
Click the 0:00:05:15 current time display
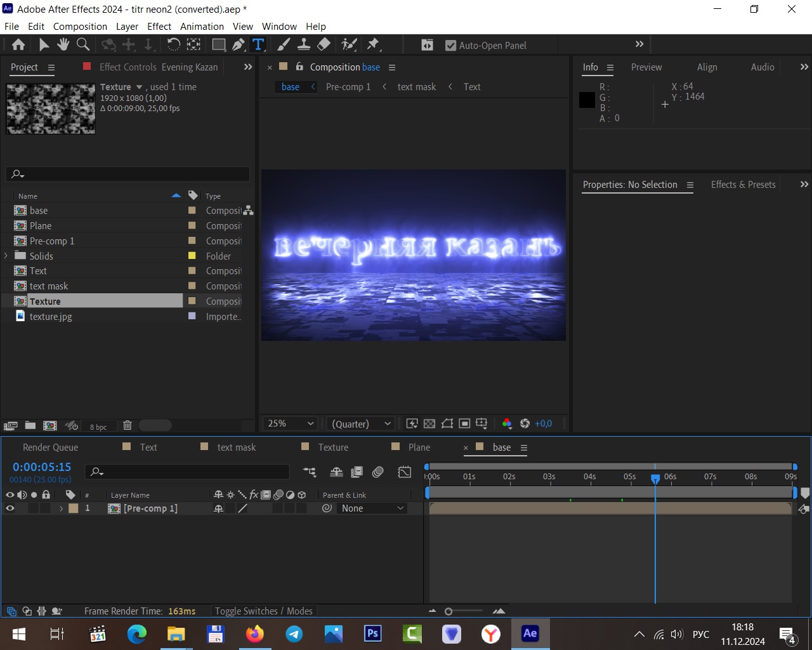tap(42, 467)
